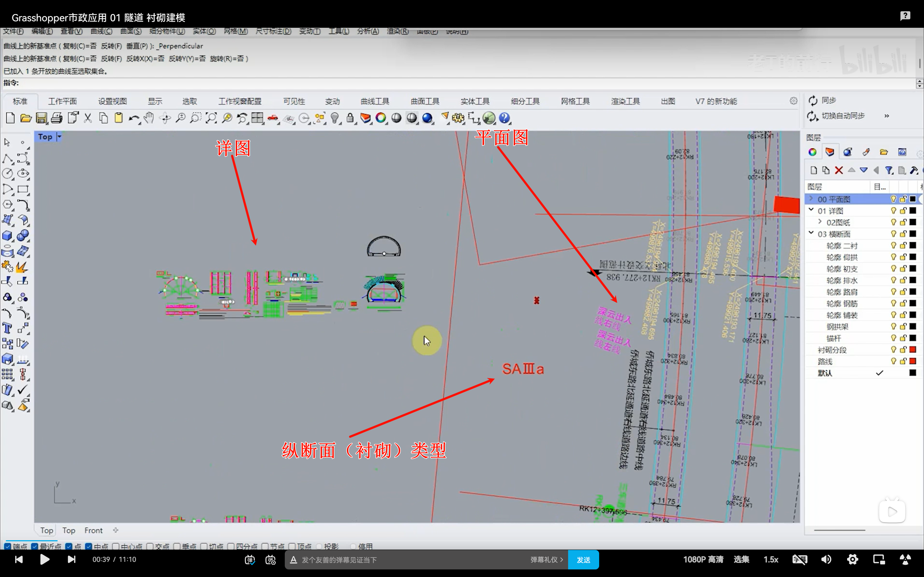Click the Save file icon in toolbar

41,118
